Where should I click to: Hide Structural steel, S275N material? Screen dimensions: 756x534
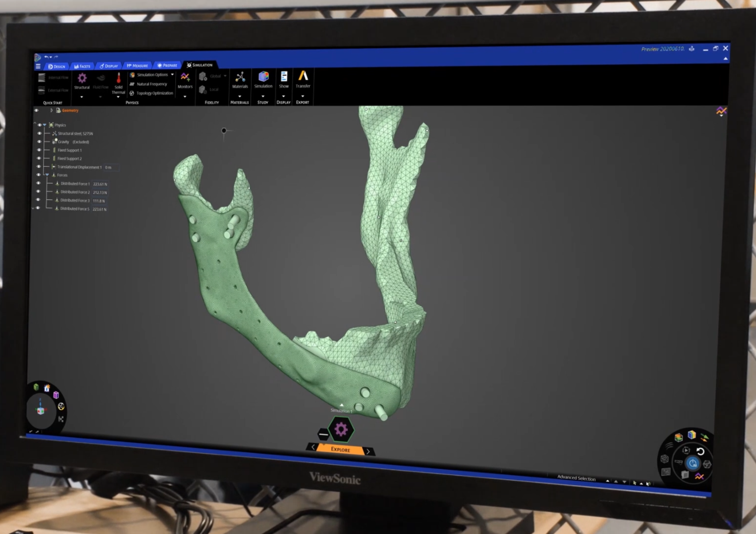point(39,133)
